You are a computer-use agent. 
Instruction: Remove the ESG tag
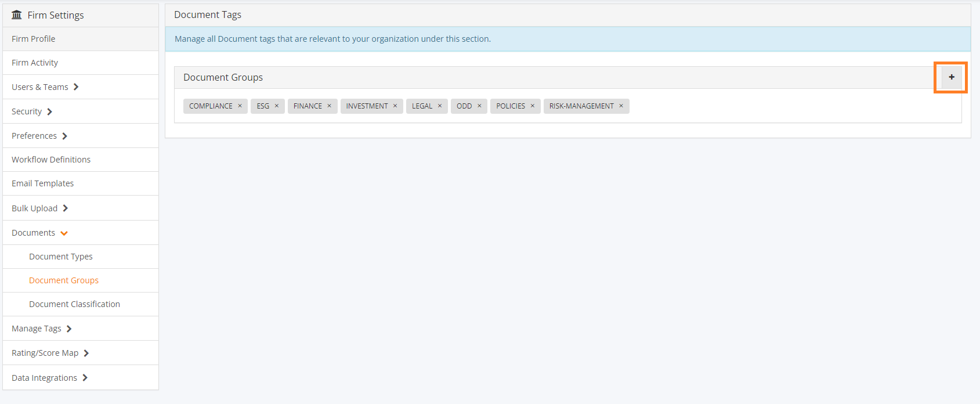(277, 106)
